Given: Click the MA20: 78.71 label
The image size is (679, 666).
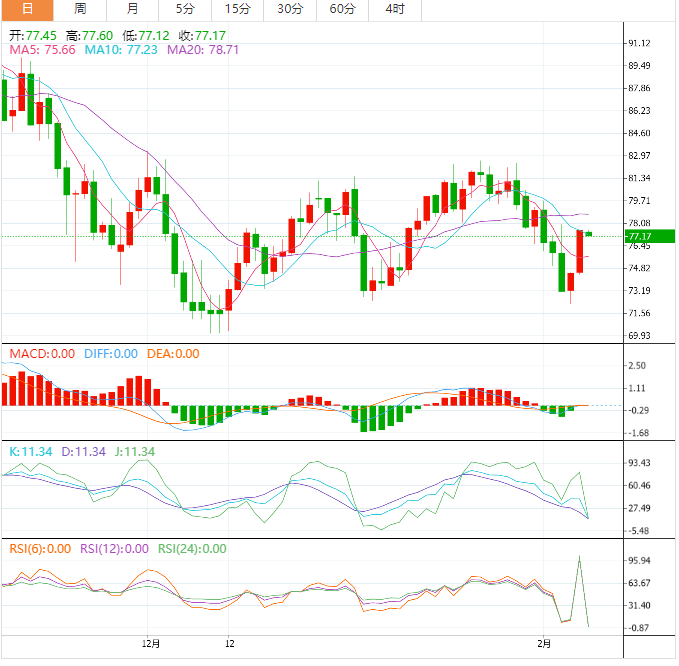Looking at the screenshot, I should coord(203,50).
